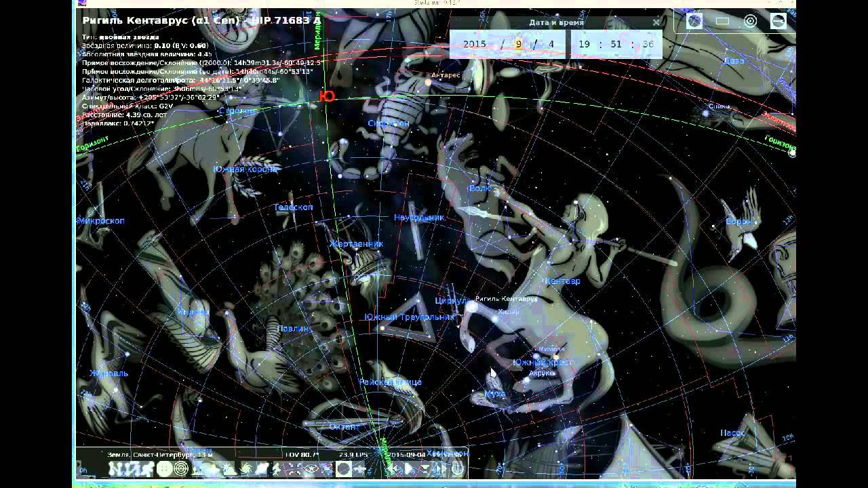Toggle the planet labels button
The width and height of the screenshot is (868, 488).
262,468
